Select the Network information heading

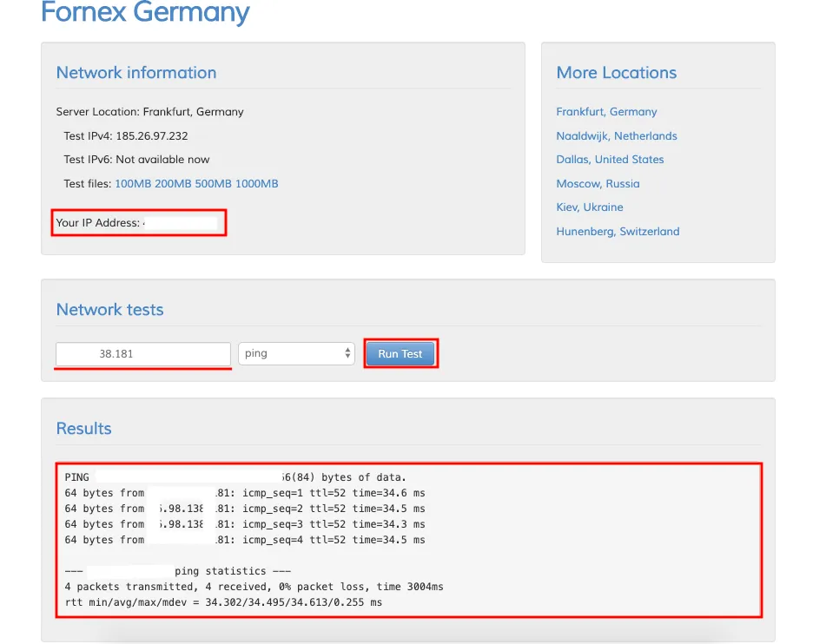click(136, 73)
